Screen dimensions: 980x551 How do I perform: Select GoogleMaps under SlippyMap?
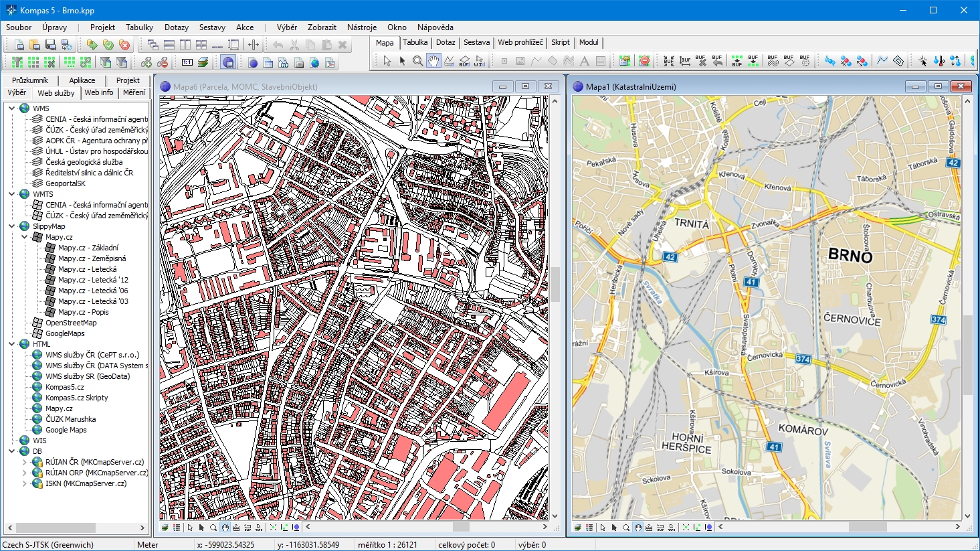click(65, 333)
